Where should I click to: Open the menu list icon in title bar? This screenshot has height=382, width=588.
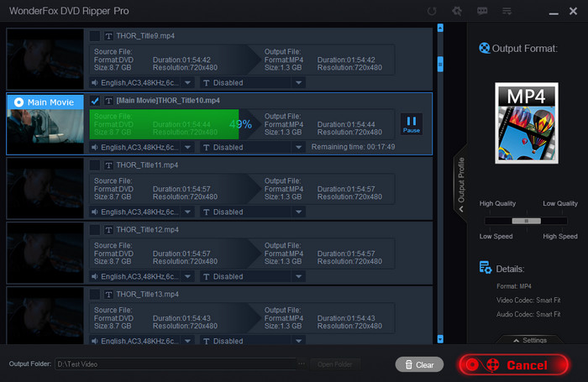point(507,11)
